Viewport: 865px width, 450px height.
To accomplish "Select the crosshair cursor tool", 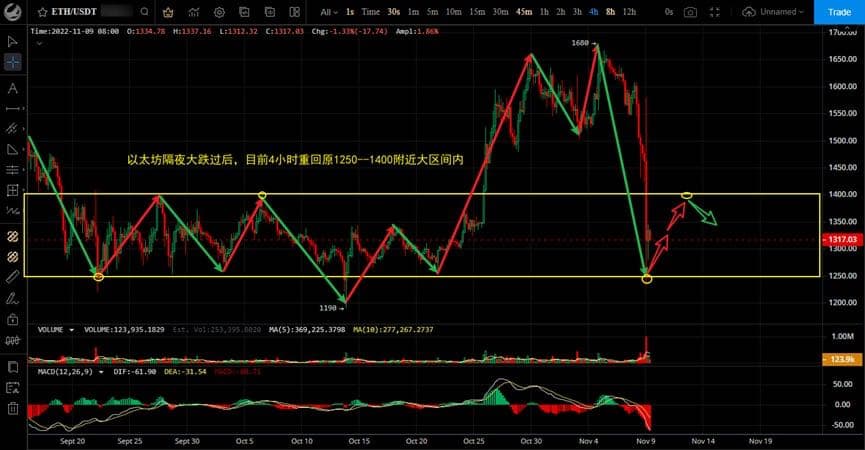I will pyautogui.click(x=13, y=62).
